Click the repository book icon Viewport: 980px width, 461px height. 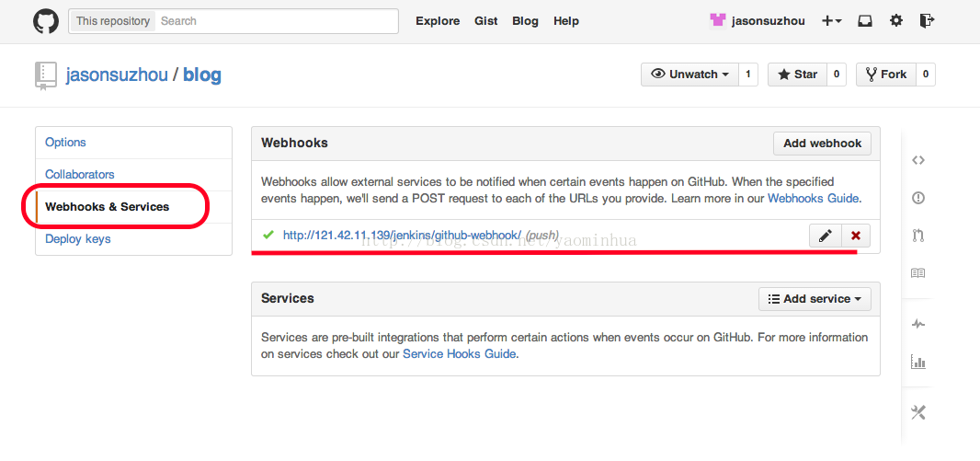(x=45, y=75)
